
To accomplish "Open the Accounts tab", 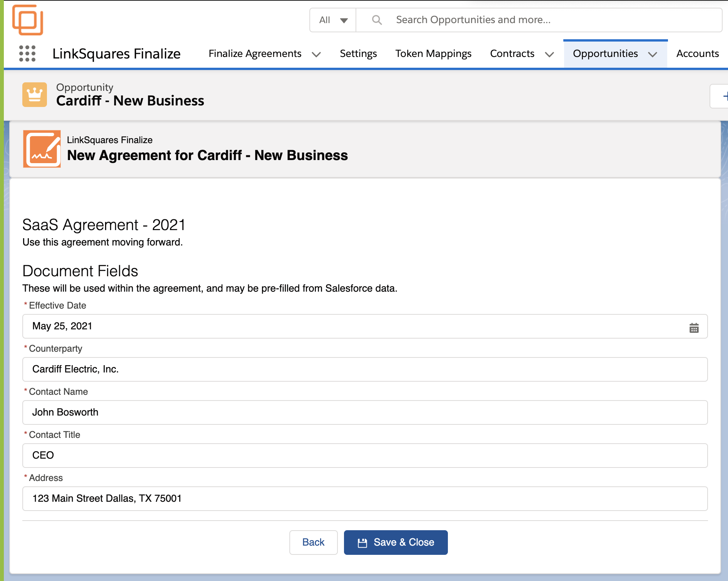I will pos(697,53).
